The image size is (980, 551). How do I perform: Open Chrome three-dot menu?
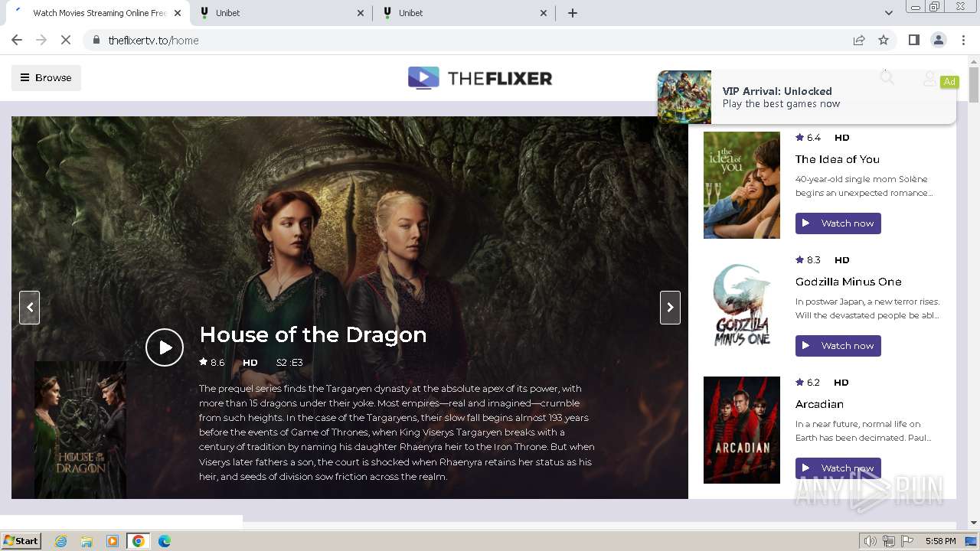click(963, 40)
